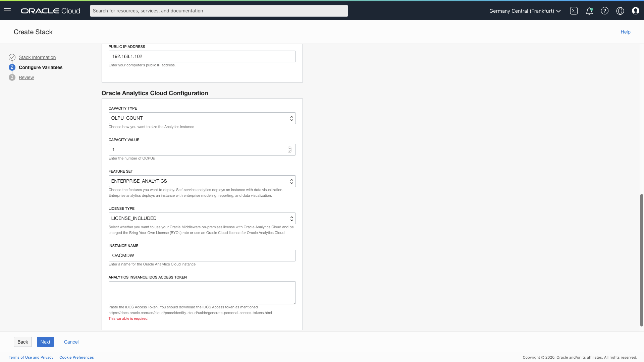Launch Cloud Shell from header icon

tap(574, 11)
